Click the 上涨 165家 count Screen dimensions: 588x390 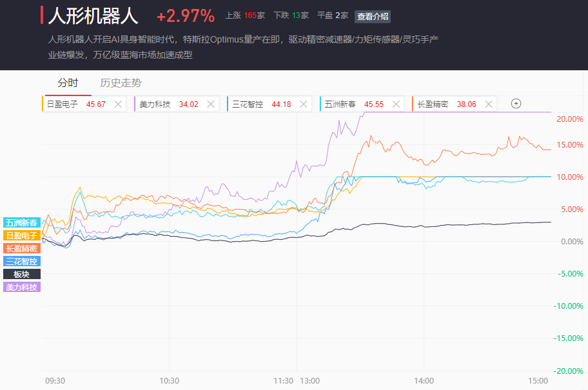[245, 15]
